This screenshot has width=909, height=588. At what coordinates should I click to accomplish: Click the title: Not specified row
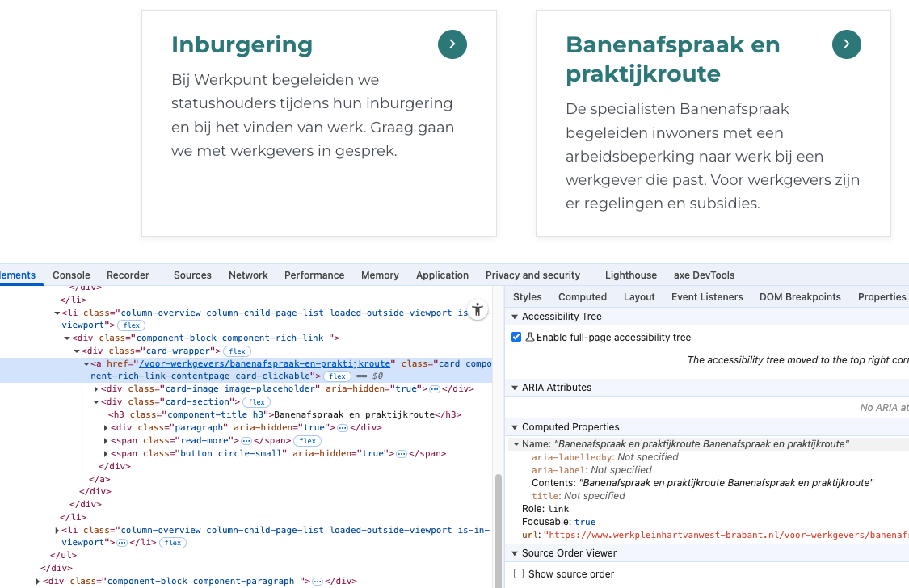(578, 496)
